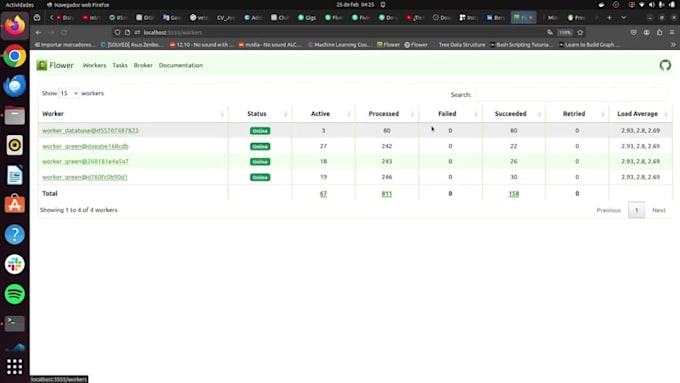
Task: Switch to the Gigs browser tab
Action: point(307,18)
